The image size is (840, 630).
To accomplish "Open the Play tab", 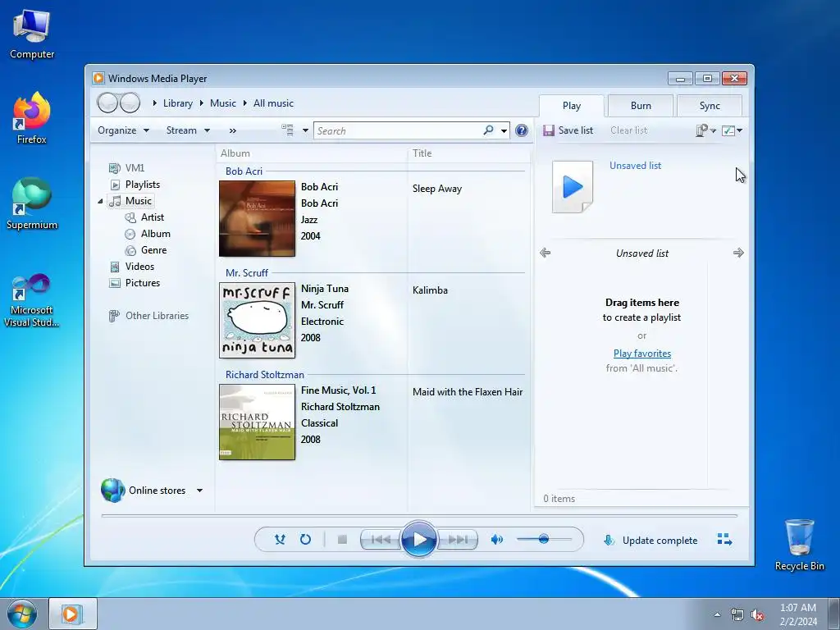I will pyautogui.click(x=572, y=106).
